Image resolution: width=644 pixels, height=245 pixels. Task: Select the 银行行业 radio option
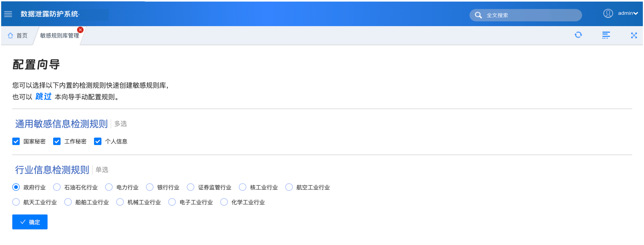click(x=150, y=187)
